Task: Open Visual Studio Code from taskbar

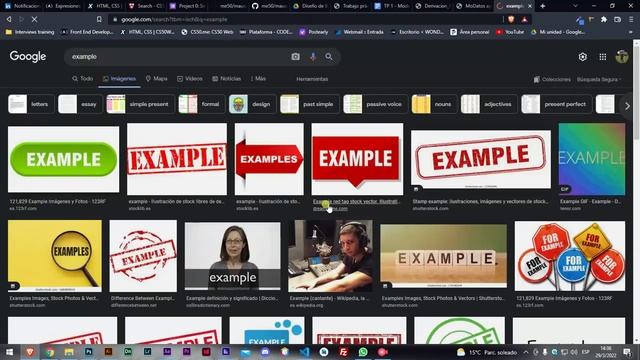Action: pyautogui.click(x=304, y=352)
